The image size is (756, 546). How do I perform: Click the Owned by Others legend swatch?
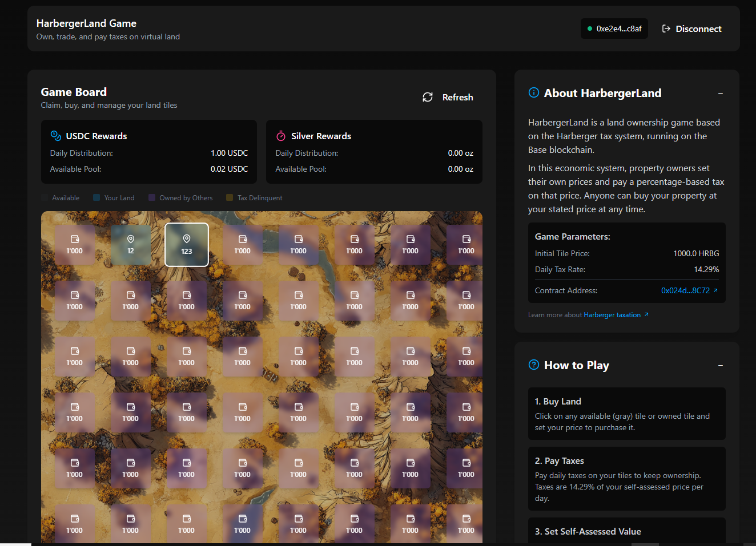[x=152, y=197]
